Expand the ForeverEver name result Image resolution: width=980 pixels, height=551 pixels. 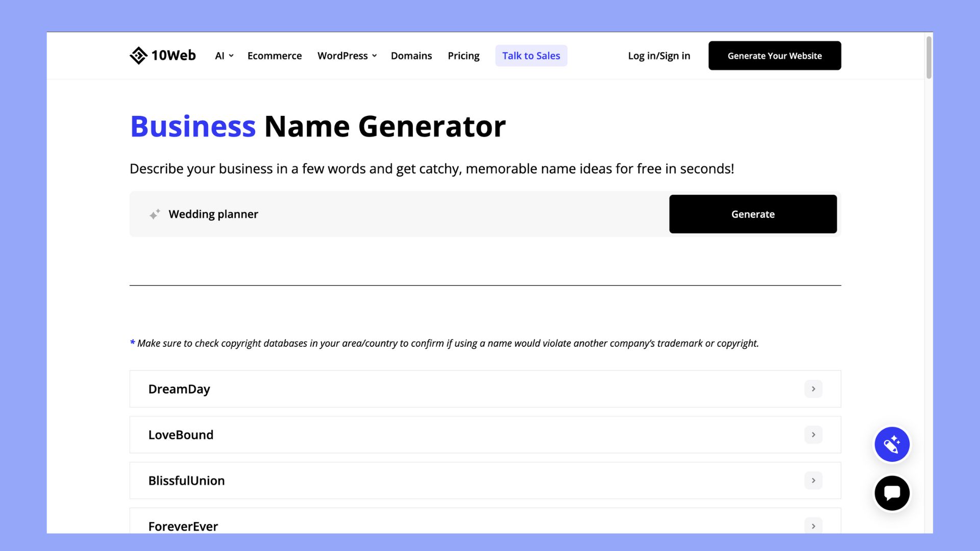pos(814,526)
